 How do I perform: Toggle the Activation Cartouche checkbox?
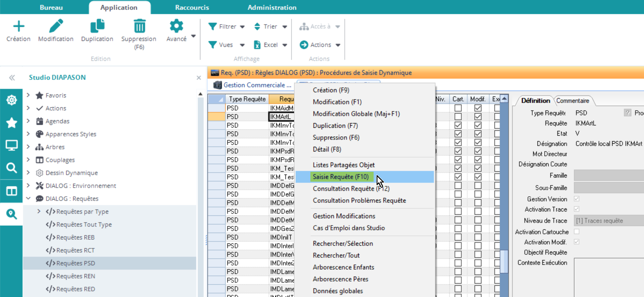pyautogui.click(x=577, y=232)
